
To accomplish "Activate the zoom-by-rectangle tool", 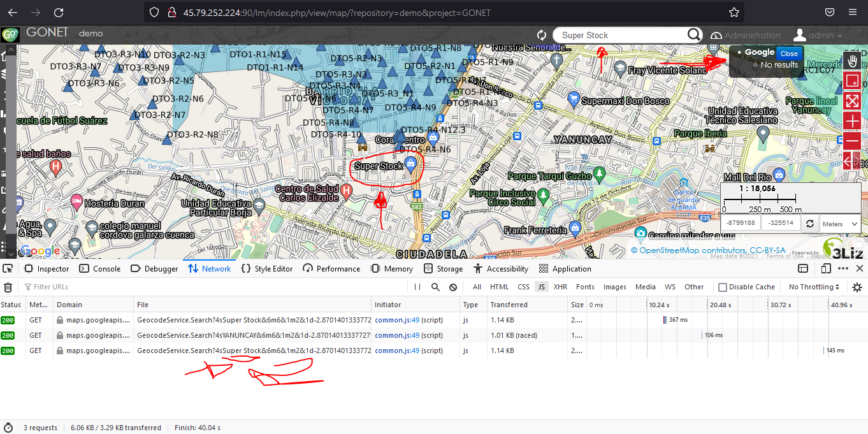I will point(852,81).
